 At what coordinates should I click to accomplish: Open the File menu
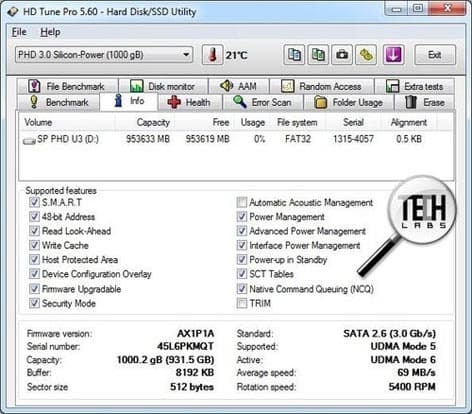click(x=19, y=32)
